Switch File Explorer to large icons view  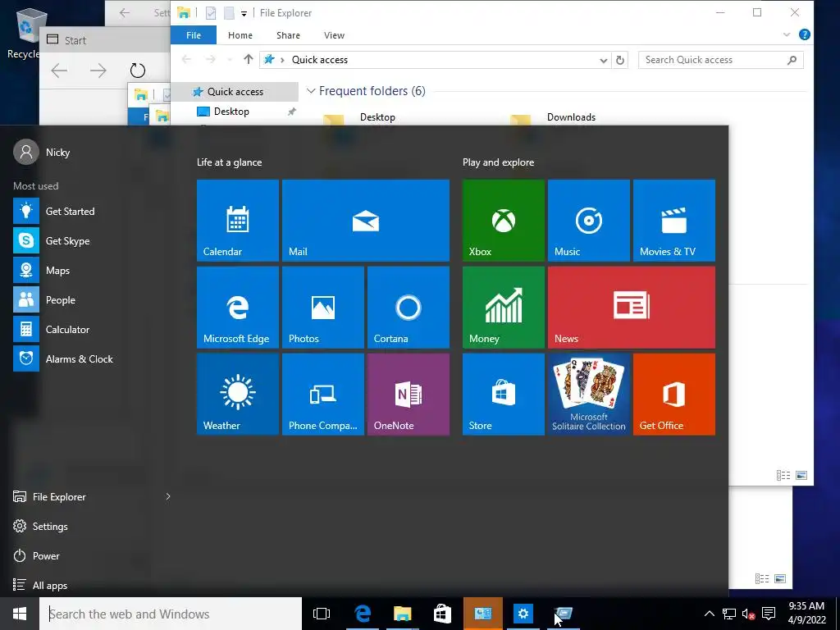coord(801,475)
